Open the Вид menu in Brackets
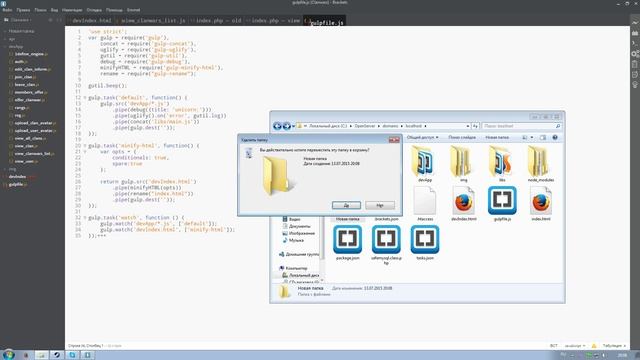This screenshot has height=360, width=640. (54, 10)
